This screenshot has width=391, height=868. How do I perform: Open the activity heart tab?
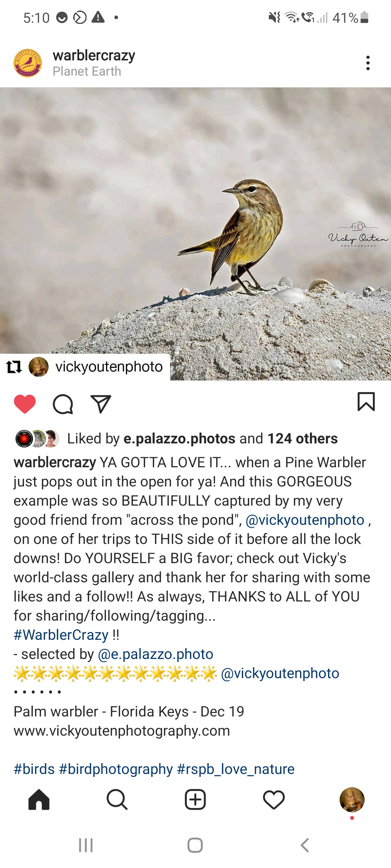pyautogui.click(x=274, y=800)
